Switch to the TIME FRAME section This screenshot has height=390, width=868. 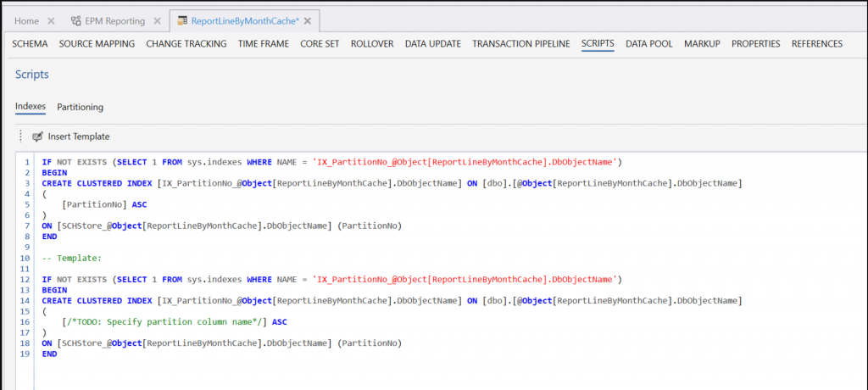[263, 44]
